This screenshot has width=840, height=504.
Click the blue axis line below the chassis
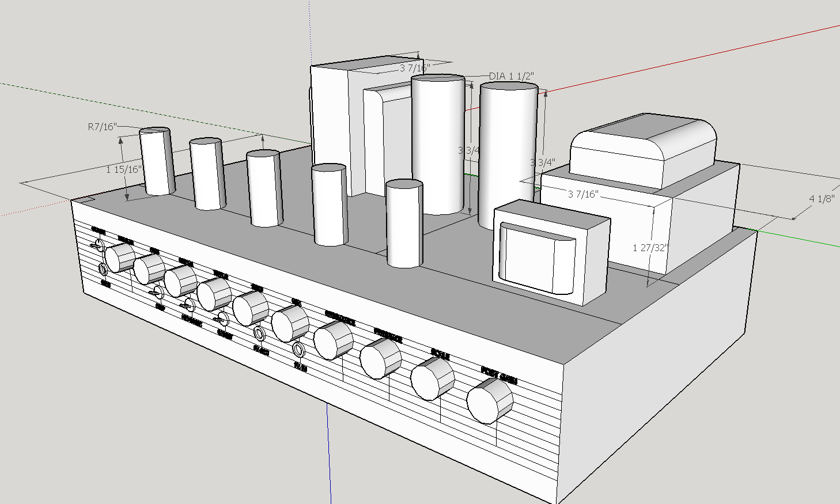click(x=330, y=453)
